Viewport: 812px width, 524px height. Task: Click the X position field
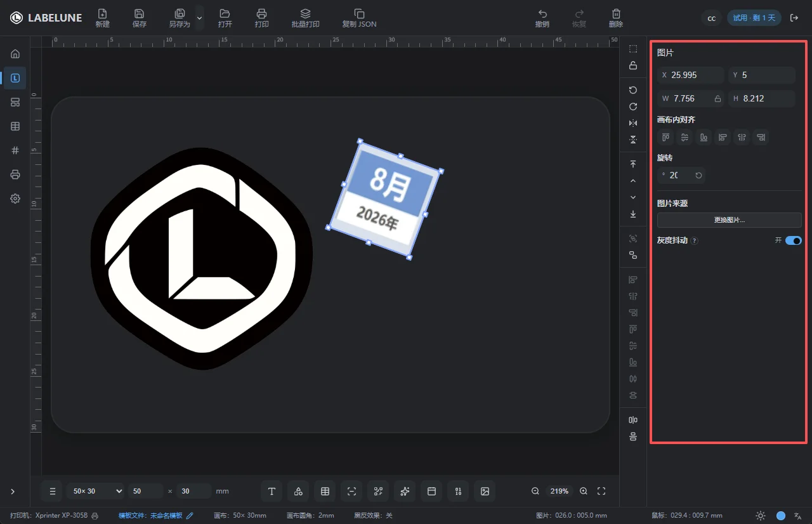(690, 75)
